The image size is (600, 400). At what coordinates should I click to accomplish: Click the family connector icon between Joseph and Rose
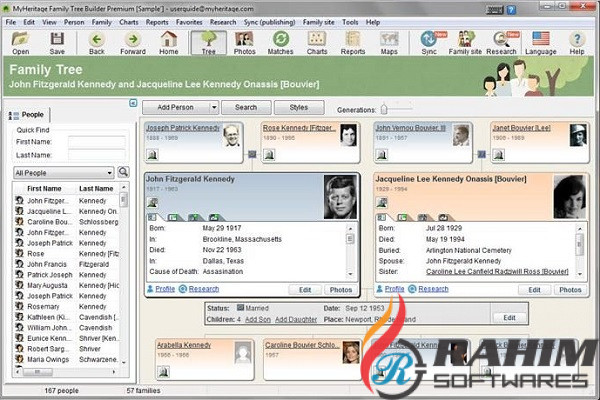coord(252,154)
